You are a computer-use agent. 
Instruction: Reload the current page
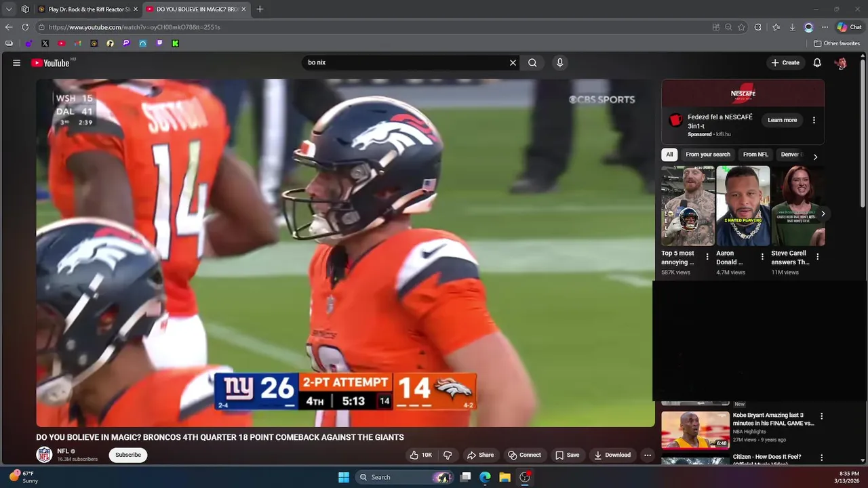pyautogui.click(x=25, y=27)
